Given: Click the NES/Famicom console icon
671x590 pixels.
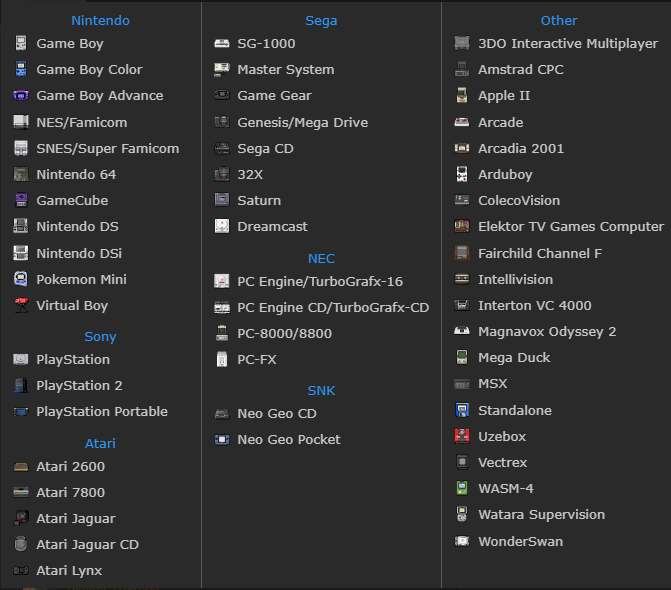Looking at the screenshot, I should point(21,122).
